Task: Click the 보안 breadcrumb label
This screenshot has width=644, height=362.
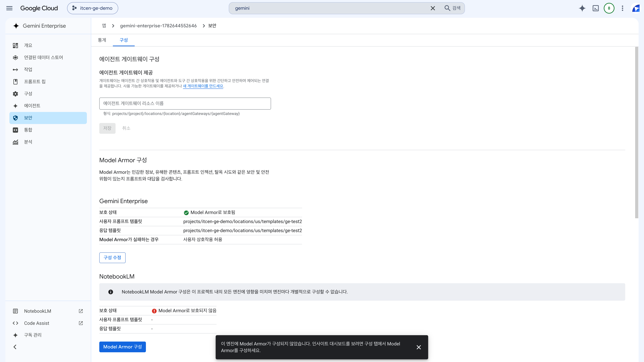Action: pyautogui.click(x=212, y=26)
